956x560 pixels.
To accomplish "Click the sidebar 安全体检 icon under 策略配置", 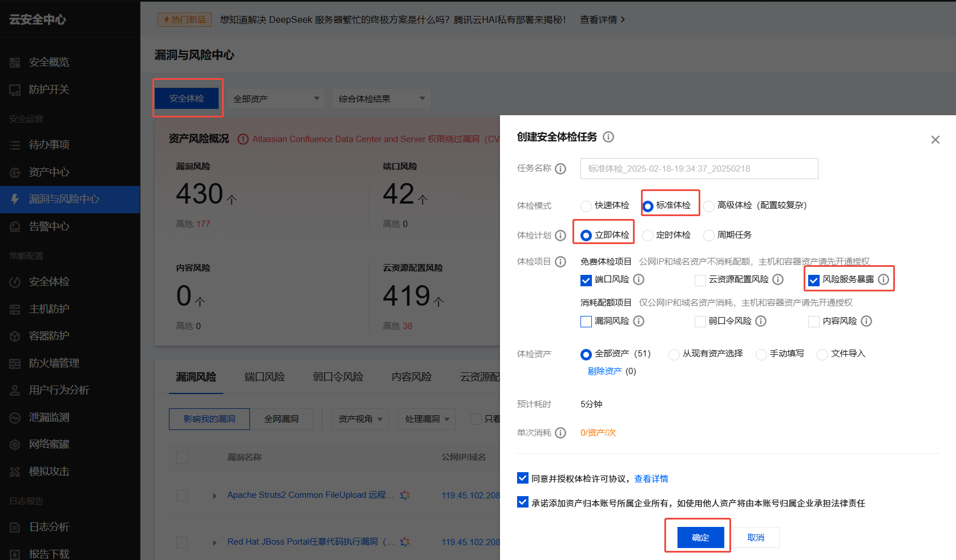I will [15, 282].
